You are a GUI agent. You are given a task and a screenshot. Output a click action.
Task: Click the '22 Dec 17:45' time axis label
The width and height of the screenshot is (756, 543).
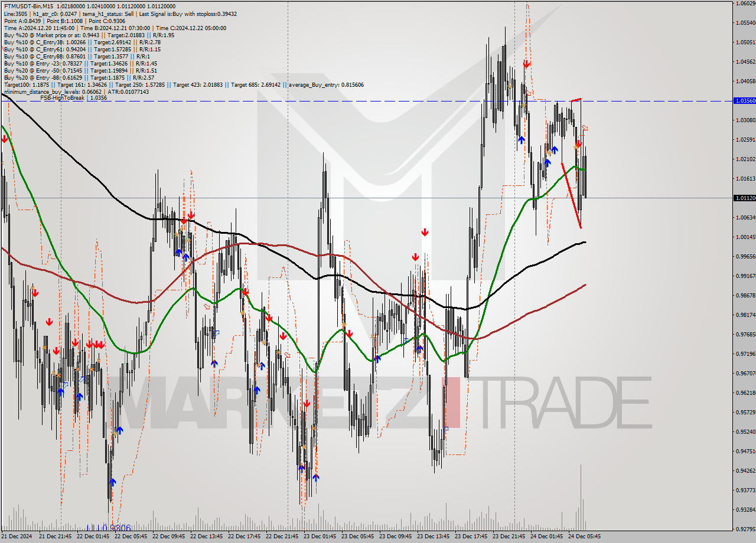coord(244,537)
